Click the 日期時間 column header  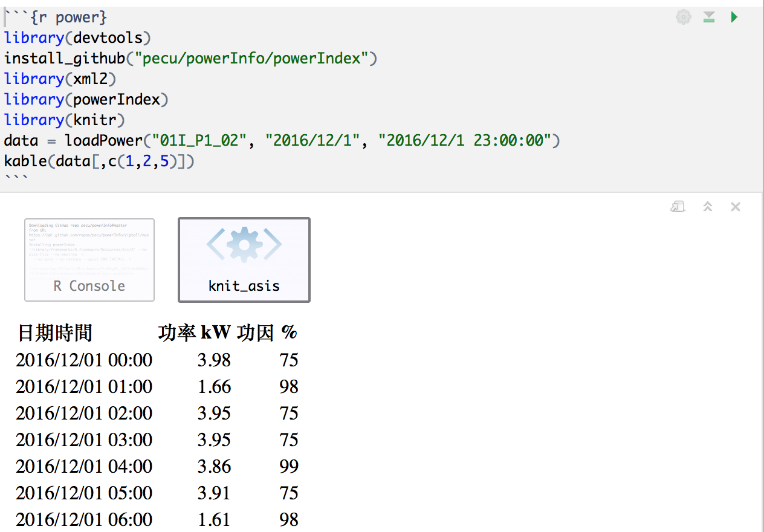click(55, 332)
